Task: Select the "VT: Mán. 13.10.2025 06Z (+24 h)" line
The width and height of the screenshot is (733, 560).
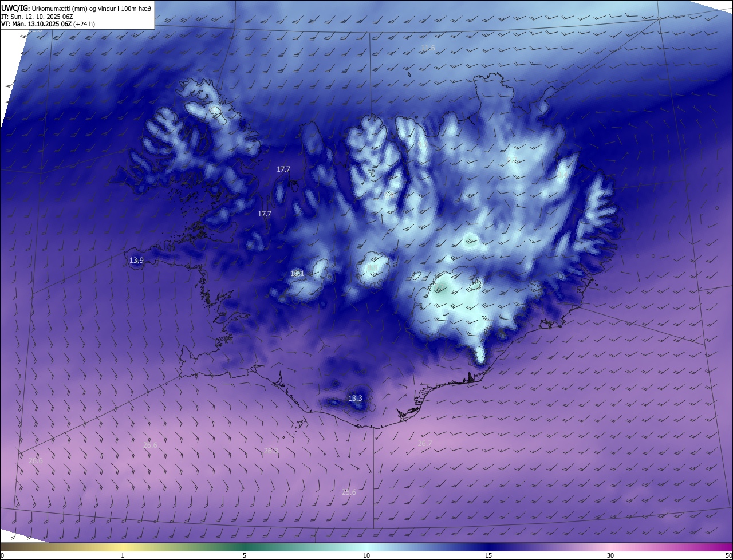Action: pos(47,25)
